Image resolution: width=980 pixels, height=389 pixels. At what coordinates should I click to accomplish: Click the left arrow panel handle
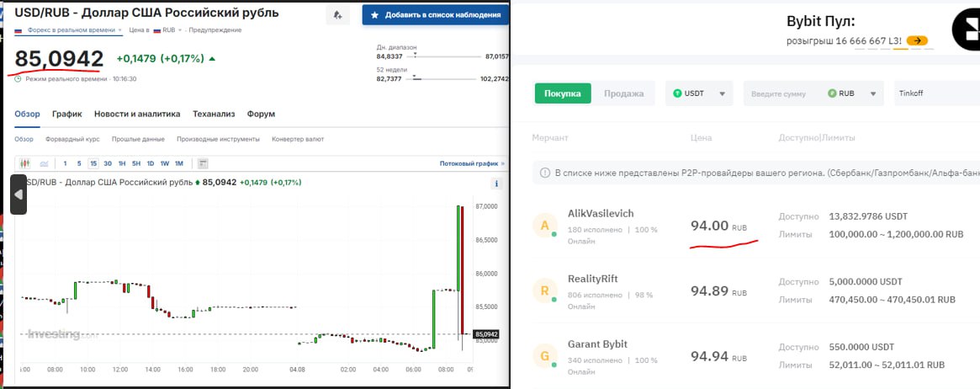point(19,194)
